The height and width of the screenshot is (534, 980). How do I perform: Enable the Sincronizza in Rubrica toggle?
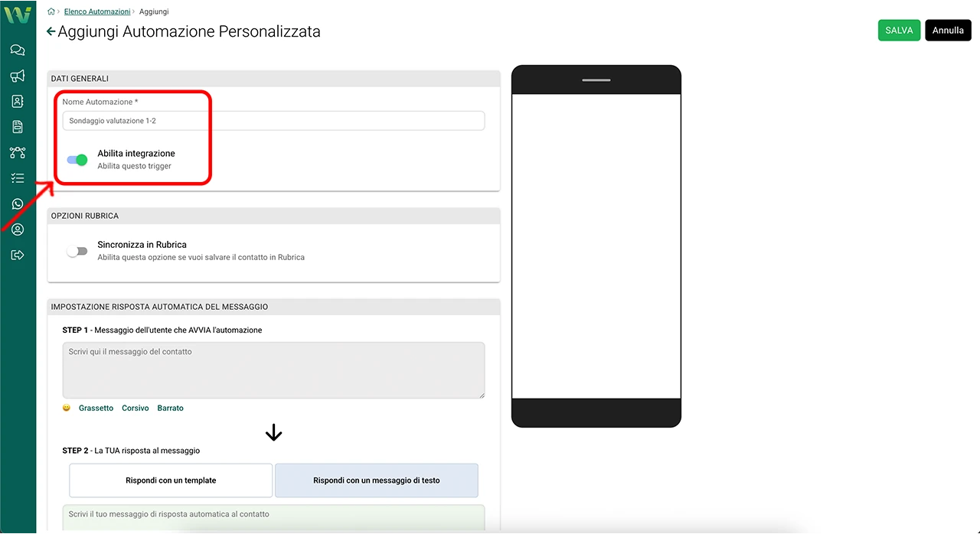(77, 251)
